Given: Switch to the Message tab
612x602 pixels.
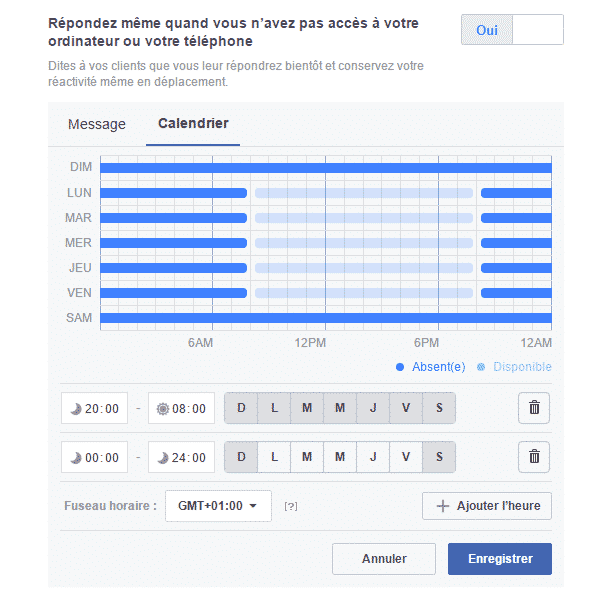Looking at the screenshot, I should pyautogui.click(x=97, y=125).
